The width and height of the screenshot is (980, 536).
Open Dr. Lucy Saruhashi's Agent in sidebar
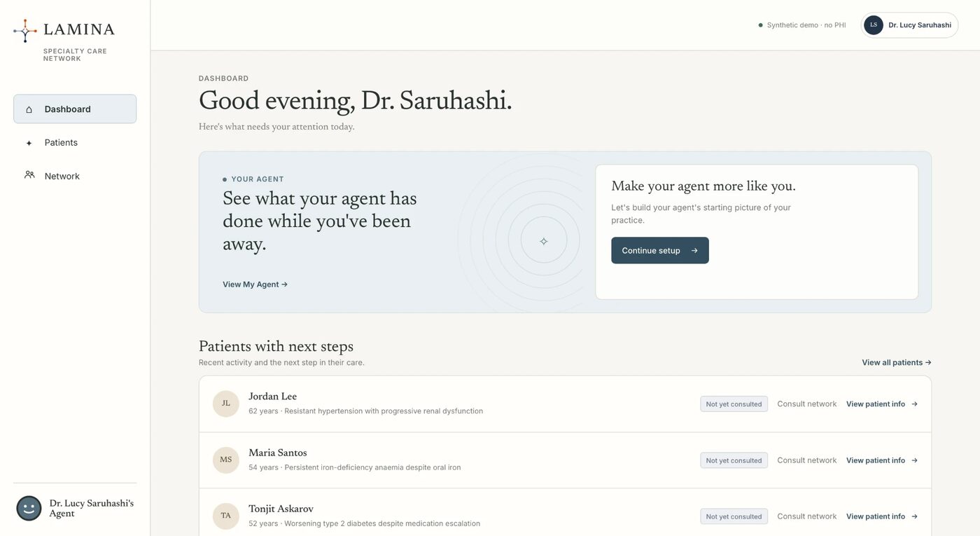tap(75, 509)
